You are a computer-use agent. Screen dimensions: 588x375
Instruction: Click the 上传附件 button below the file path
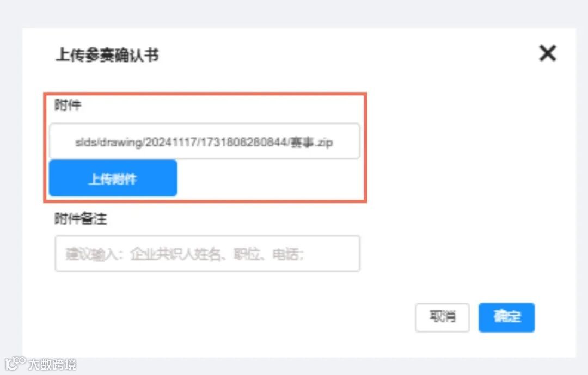pos(113,178)
